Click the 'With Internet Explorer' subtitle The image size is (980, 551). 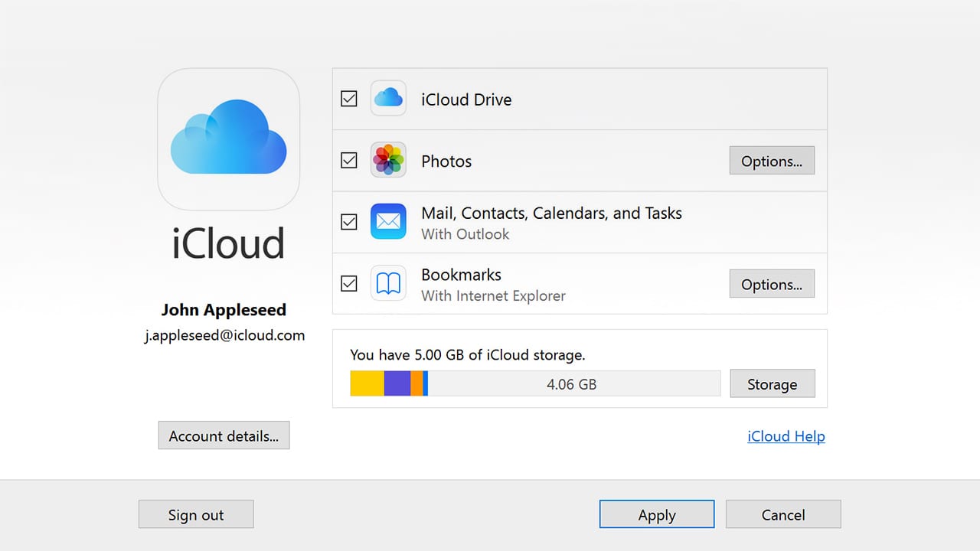click(493, 295)
